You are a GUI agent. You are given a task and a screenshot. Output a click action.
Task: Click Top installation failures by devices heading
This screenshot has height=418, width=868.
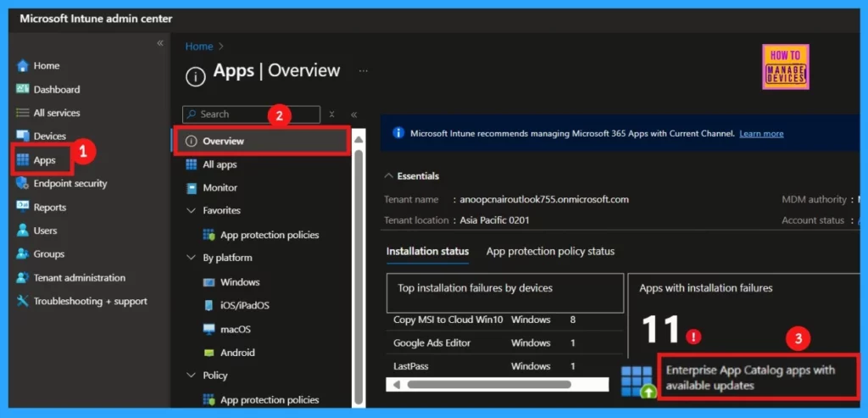pos(475,288)
